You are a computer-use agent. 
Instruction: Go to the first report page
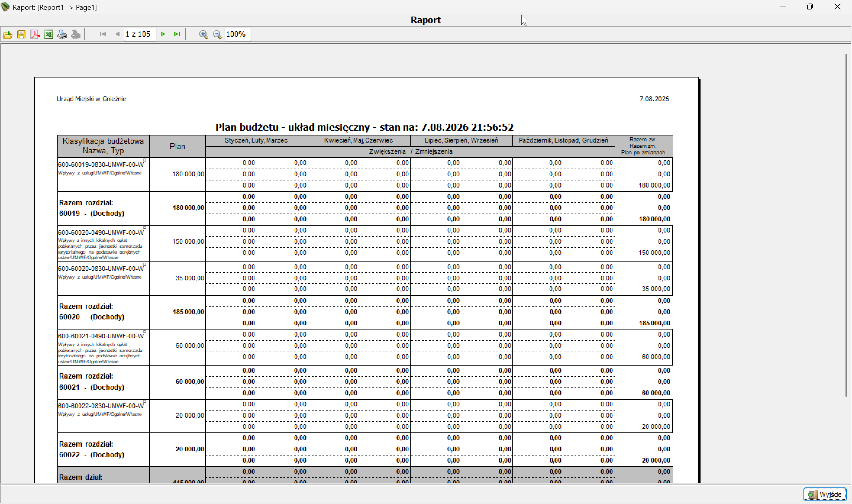103,34
